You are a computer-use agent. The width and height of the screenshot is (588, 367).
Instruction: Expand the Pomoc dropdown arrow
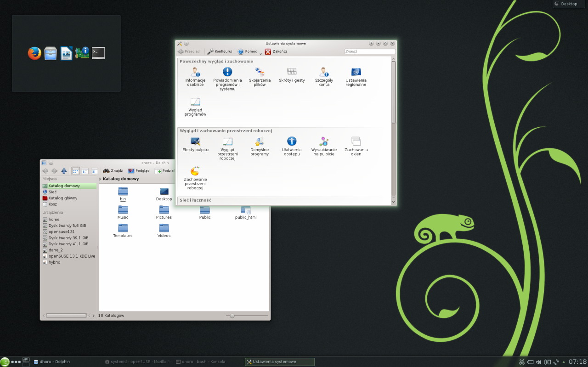pyautogui.click(x=260, y=53)
